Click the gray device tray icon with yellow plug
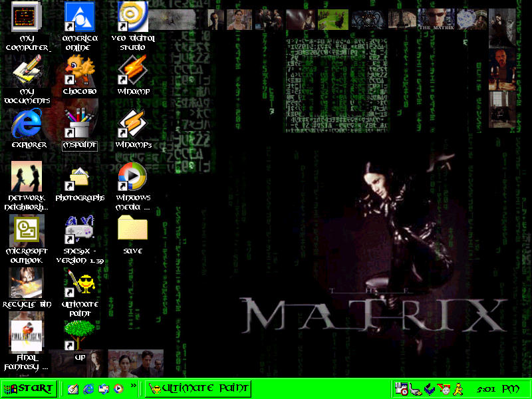 (x=415, y=389)
